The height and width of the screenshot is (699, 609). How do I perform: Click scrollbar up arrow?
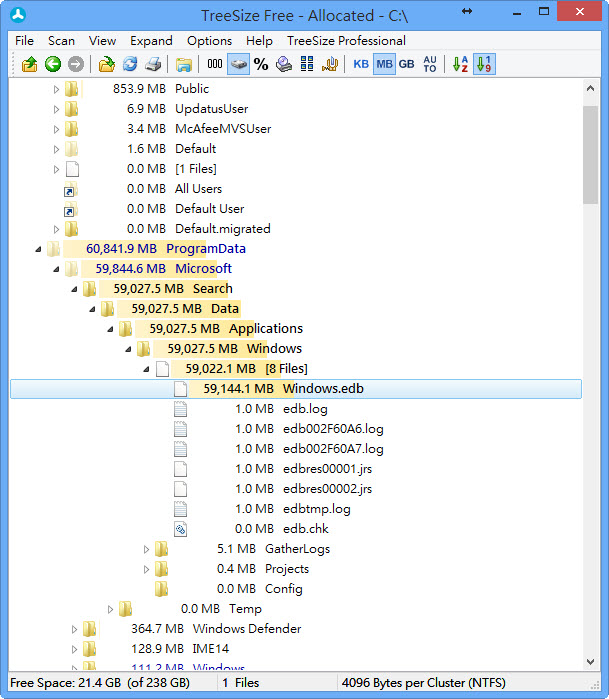coord(591,88)
